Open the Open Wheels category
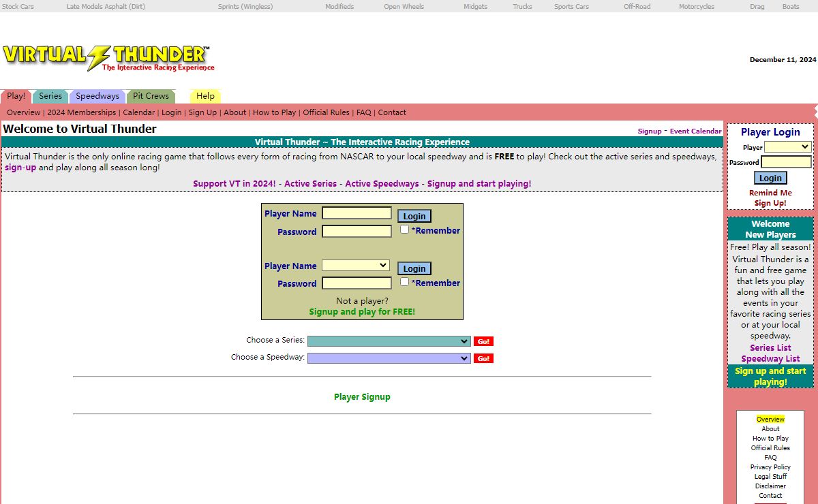818x504 pixels. tap(404, 6)
